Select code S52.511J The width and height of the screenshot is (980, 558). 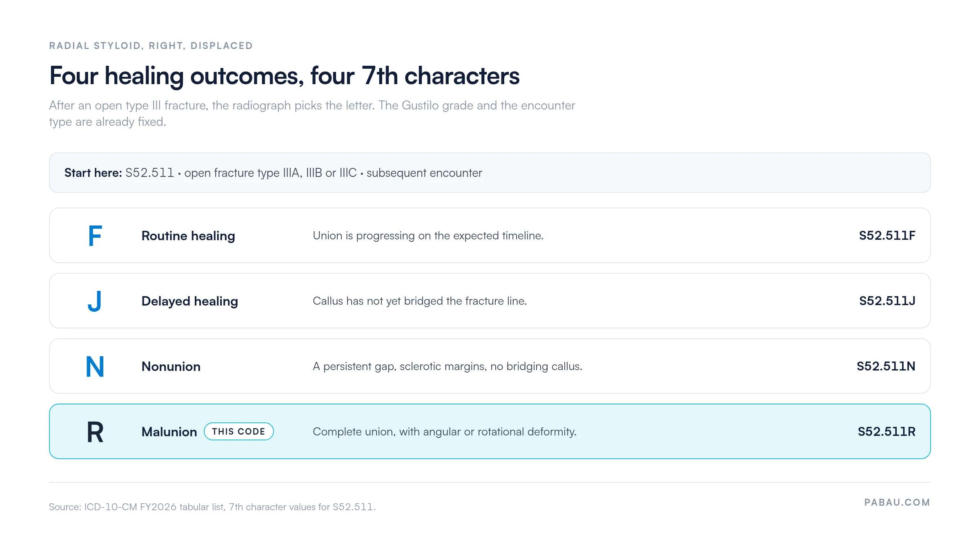[x=887, y=301]
